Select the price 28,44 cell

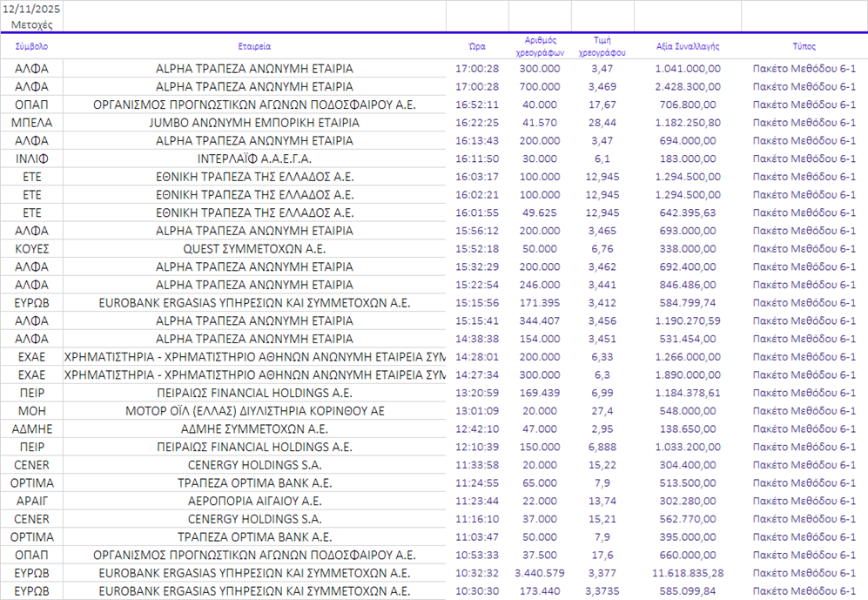click(x=602, y=123)
